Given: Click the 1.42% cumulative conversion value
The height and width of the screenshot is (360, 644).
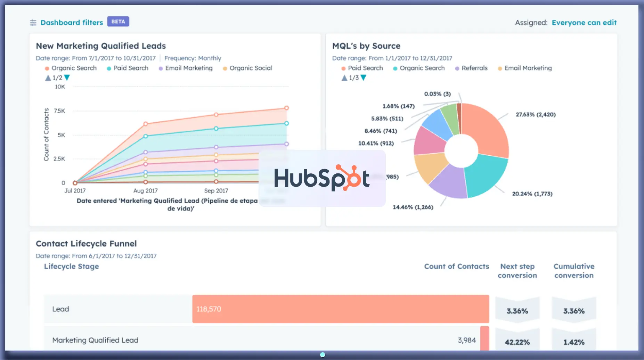Looking at the screenshot, I should (574, 342).
